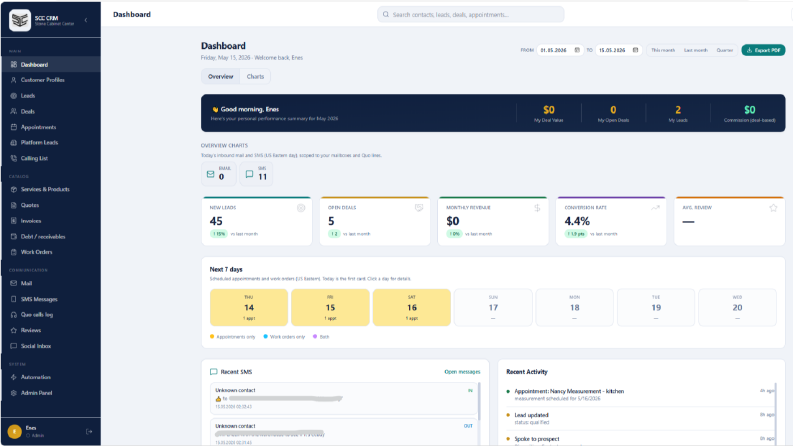Image resolution: width=793 pixels, height=446 pixels.
Task: Click the logout icon beside Enes
Action: pyautogui.click(x=89, y=431)
